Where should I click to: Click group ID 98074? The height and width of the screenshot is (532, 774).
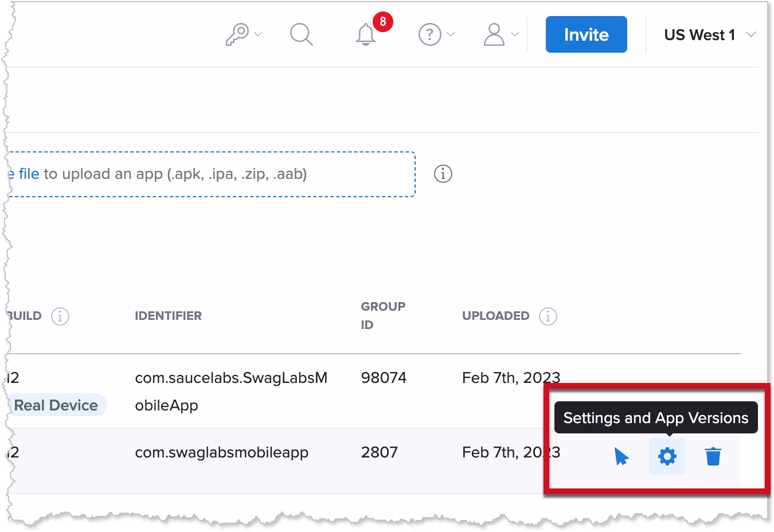[384, 378]
